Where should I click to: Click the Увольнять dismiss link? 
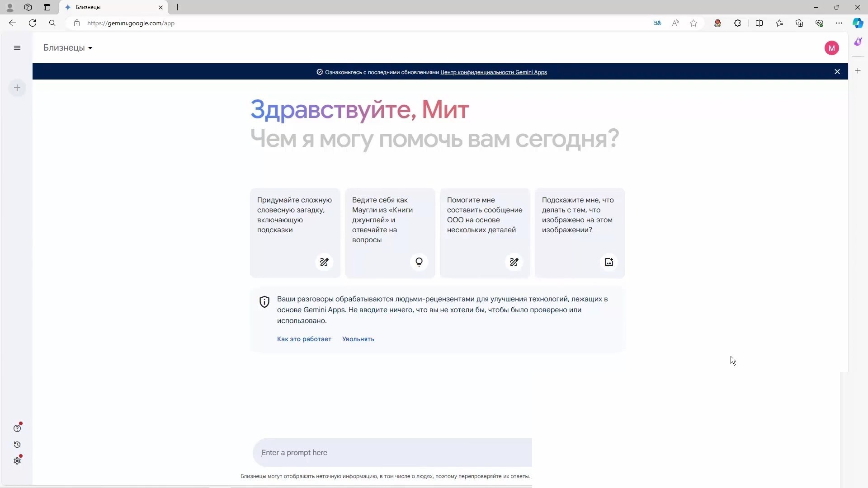pyautogui.click(x=358, y=339)
